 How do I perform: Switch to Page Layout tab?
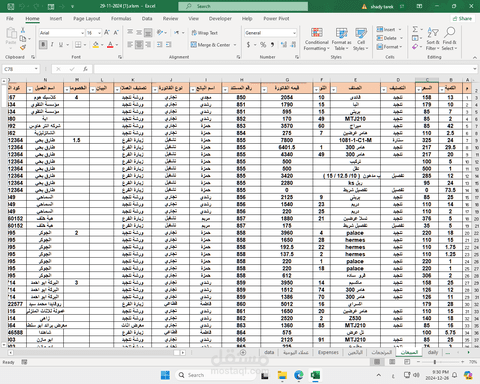click(87, 19)
